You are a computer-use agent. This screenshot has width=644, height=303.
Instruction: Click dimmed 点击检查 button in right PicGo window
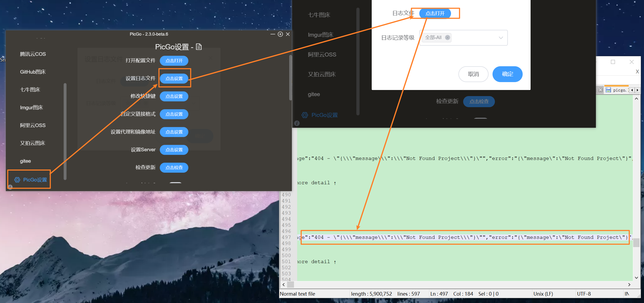(x=479, y=101)
